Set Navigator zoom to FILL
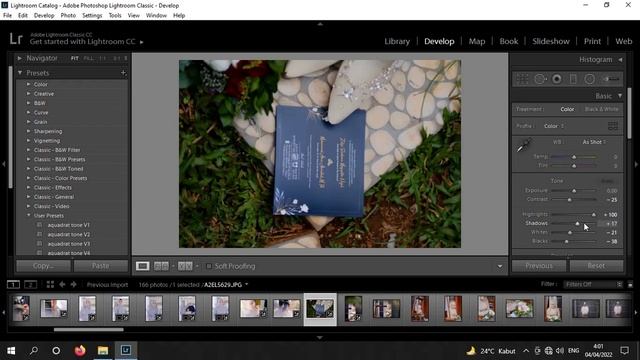This screenshot has width=640, height=360. pos(88,58)
